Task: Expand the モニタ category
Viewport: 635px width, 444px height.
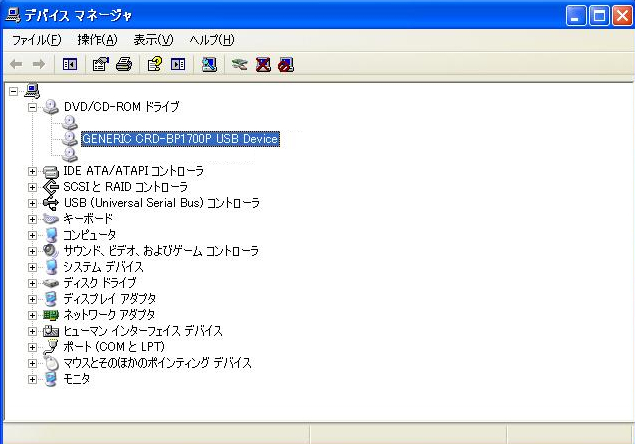Action: (32, 379)
